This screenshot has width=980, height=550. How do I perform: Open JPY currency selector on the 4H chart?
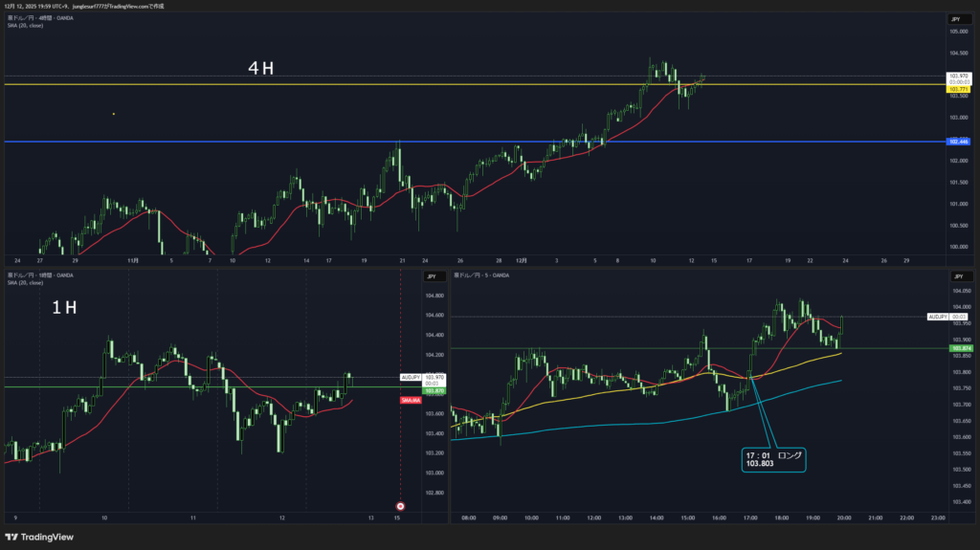(x=955, y=19)
